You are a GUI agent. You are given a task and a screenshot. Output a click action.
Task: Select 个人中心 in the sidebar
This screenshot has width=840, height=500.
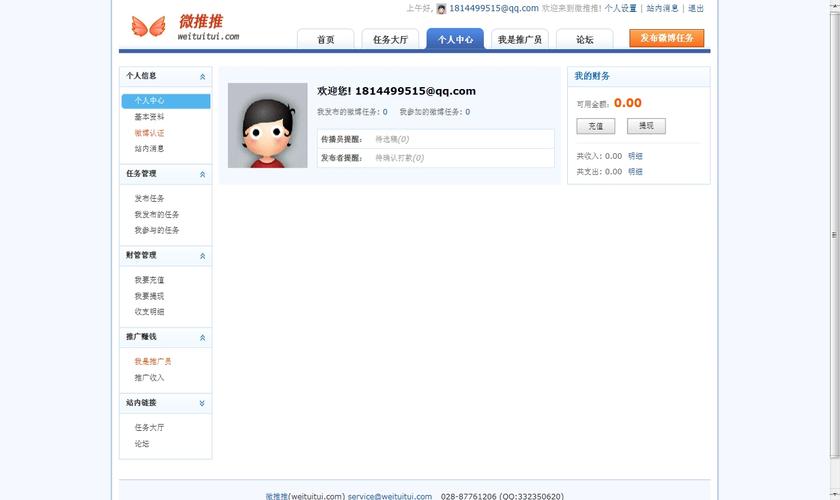(166, 101)
